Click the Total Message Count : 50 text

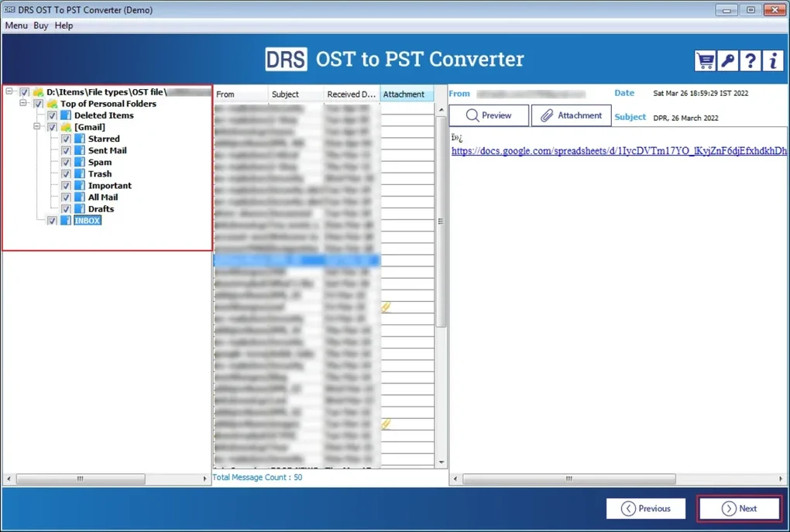tap(257, 477)
